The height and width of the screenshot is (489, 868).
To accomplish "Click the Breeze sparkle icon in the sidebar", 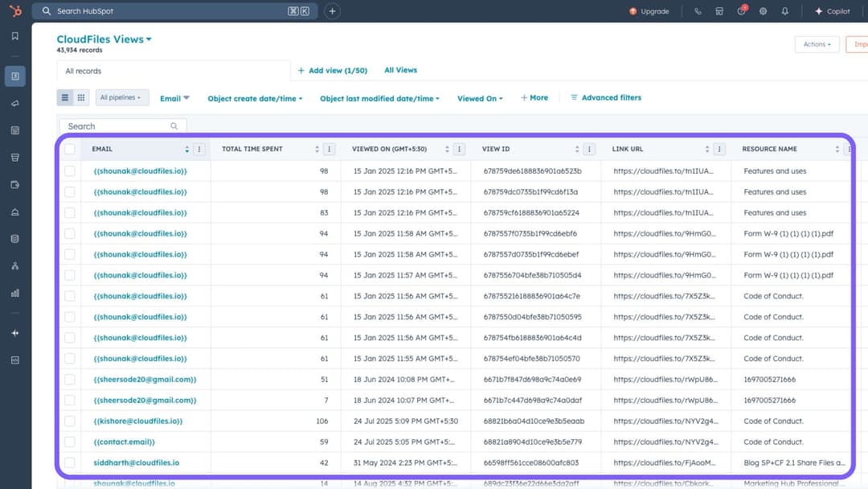I will pos(14,332).
